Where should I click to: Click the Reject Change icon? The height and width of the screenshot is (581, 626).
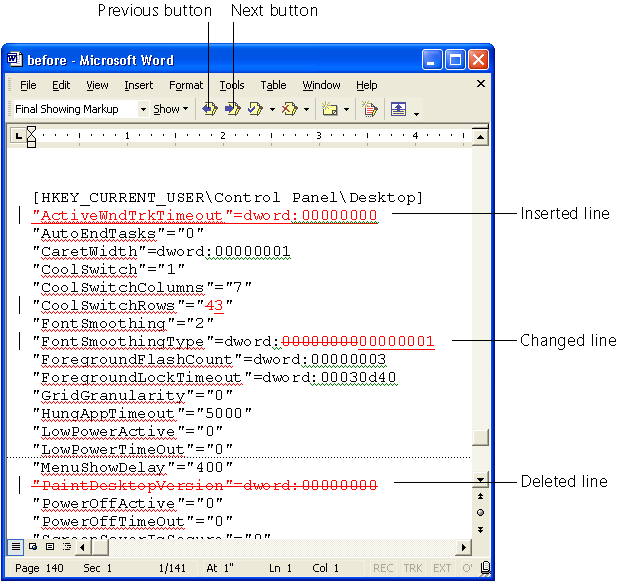[x=288, y=109]
